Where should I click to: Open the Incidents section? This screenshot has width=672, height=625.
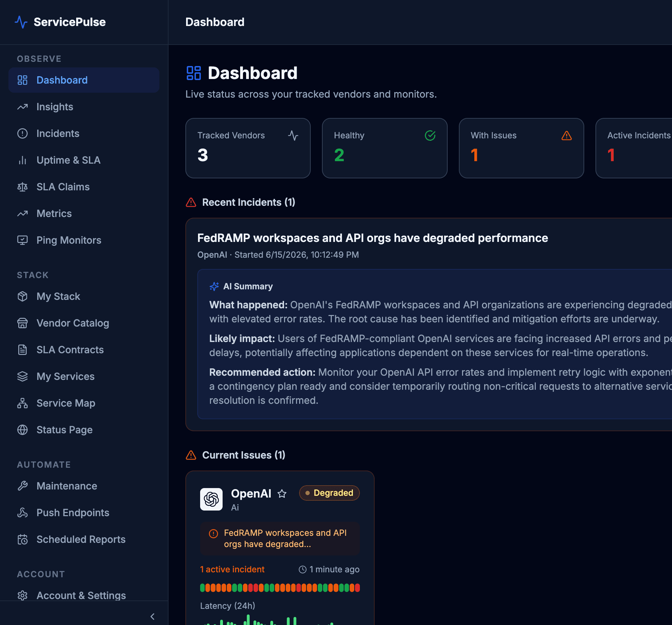pyautogui.click(x=84, y=133)
